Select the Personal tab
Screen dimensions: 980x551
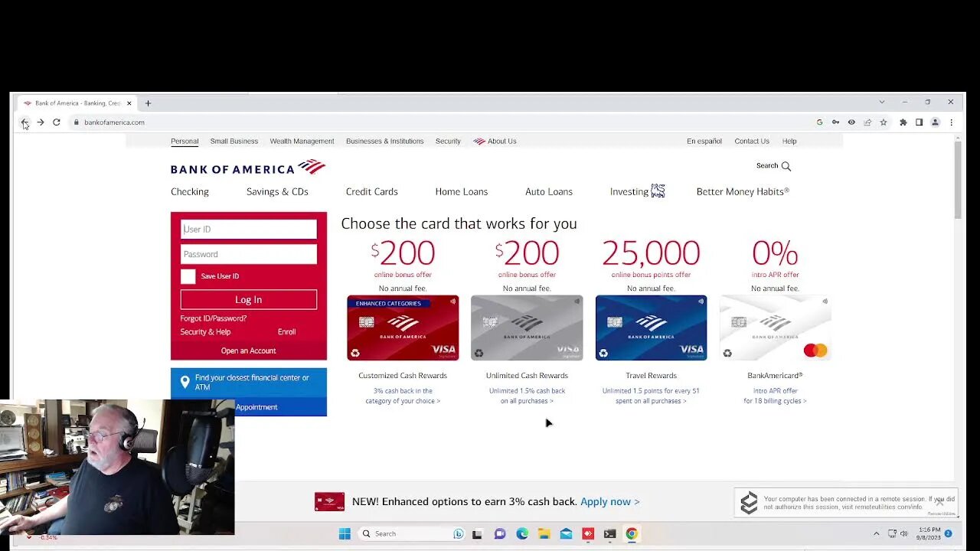click(x=185, y=142)
